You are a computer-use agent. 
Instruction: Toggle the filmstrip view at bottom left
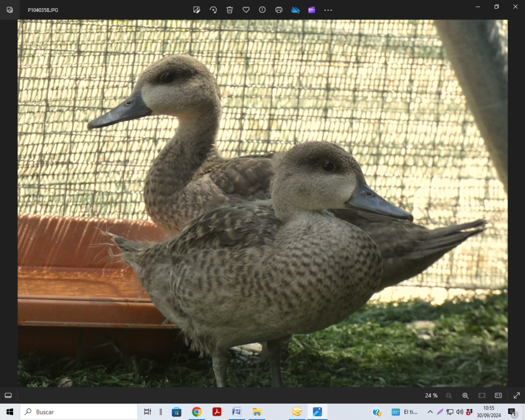(8, 395)
